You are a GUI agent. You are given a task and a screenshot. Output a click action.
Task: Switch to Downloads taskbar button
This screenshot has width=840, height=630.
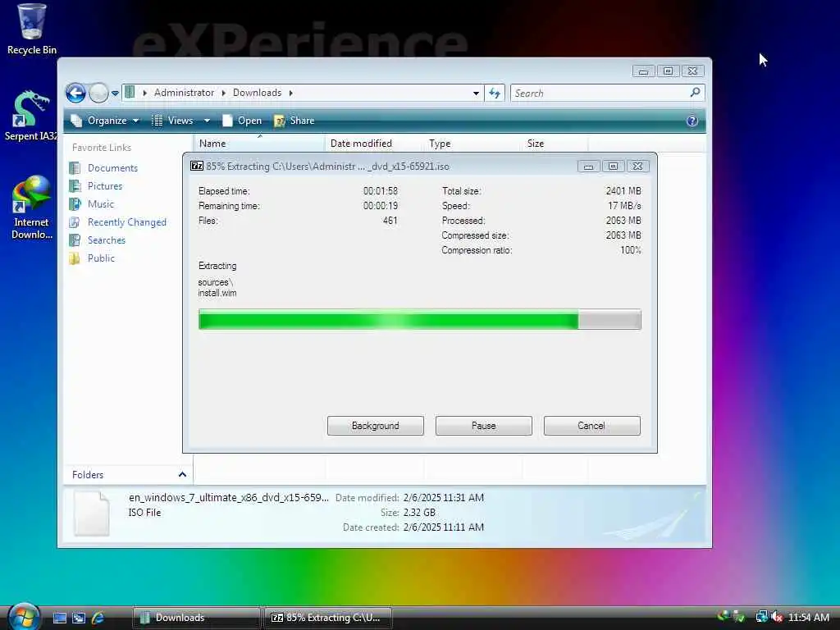[x=196, y=618]
